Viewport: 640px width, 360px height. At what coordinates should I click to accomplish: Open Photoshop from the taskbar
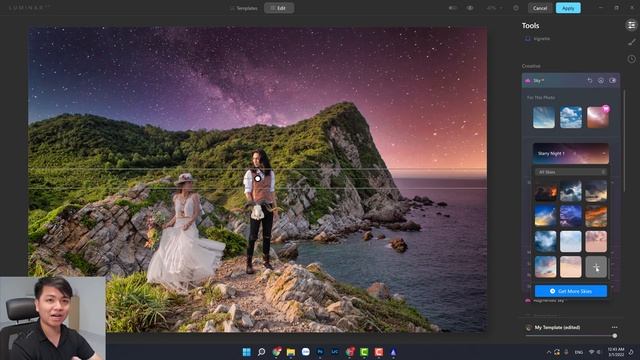point(320,352)
